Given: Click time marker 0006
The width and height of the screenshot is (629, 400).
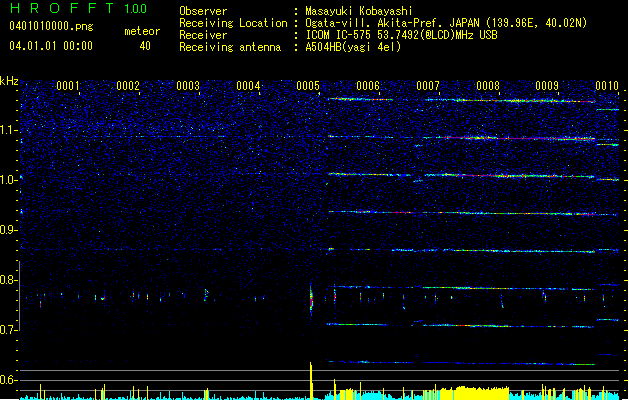Looking at the screenshot, I should coord(368,86).
